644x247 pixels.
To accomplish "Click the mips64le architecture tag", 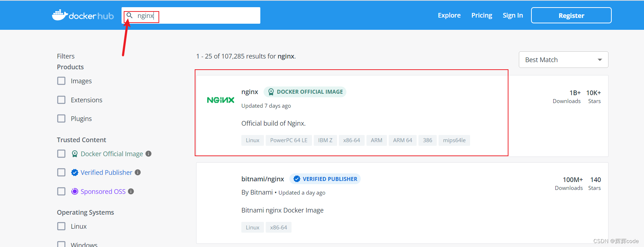I will coord(454,140).
